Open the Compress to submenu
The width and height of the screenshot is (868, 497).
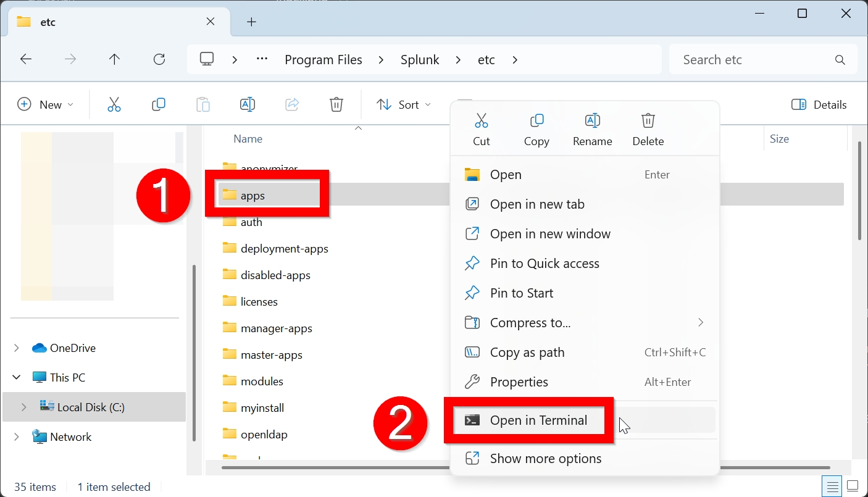(x=531, y=322)
